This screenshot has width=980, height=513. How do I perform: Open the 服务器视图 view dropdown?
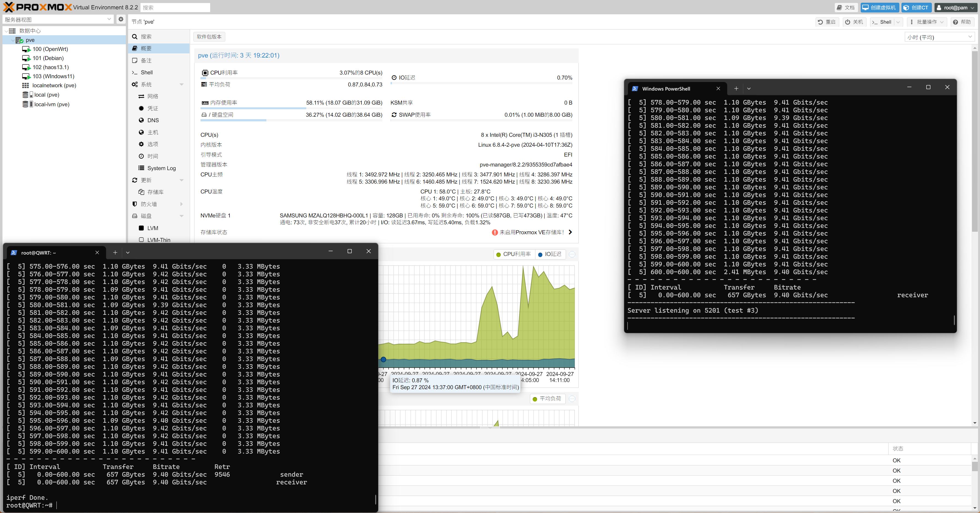(x=109, y=19)
